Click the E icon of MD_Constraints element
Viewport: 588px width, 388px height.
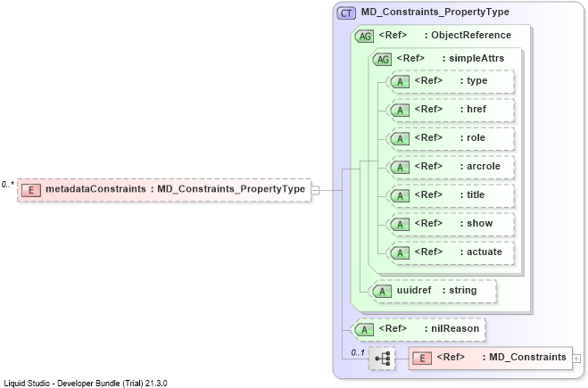pyautogui.click(x=422, y=358)
